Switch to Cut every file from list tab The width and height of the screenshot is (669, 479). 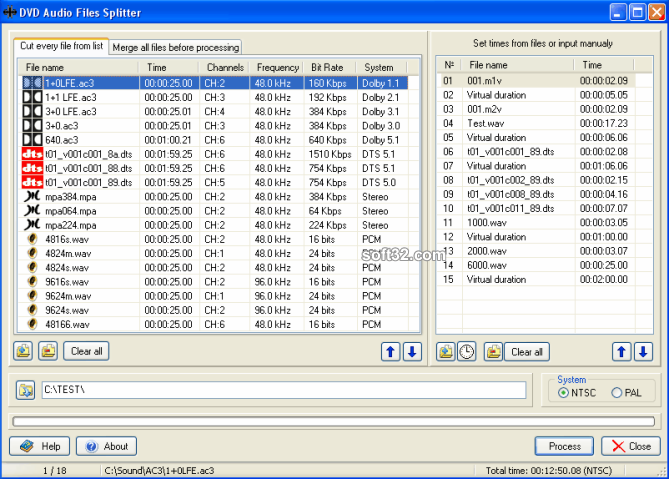tap(61, 46)
